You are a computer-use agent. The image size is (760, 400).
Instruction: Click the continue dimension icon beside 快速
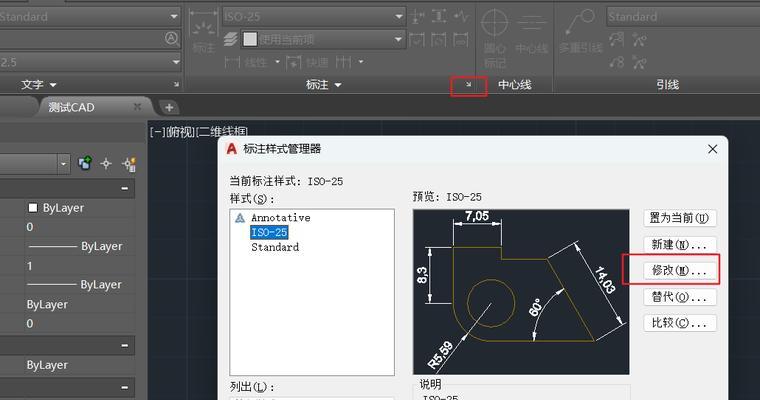coord(343,62)
